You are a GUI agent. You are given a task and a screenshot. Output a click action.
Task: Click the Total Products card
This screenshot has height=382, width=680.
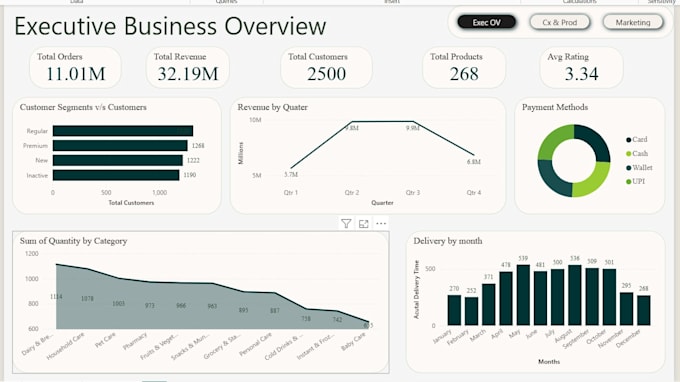464,68
